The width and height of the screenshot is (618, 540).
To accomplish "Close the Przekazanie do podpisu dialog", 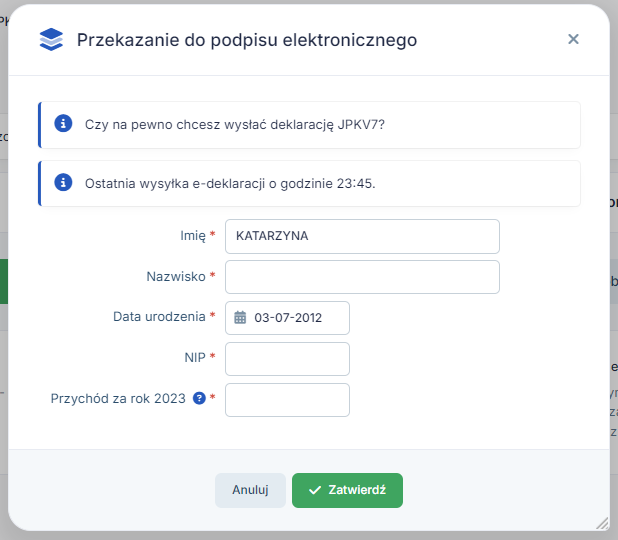I will click(573, 39).
